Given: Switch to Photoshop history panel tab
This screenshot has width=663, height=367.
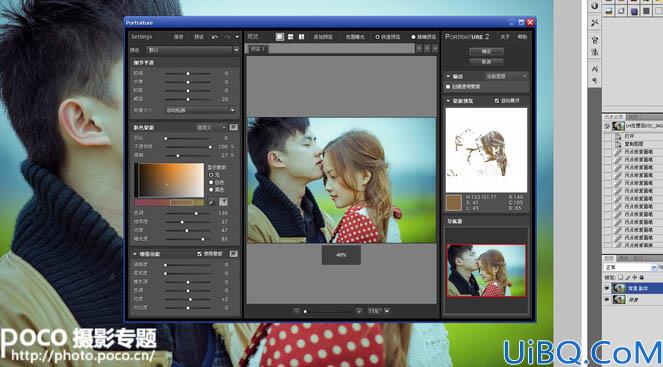Looking at the screenshot, I should 614,117.
